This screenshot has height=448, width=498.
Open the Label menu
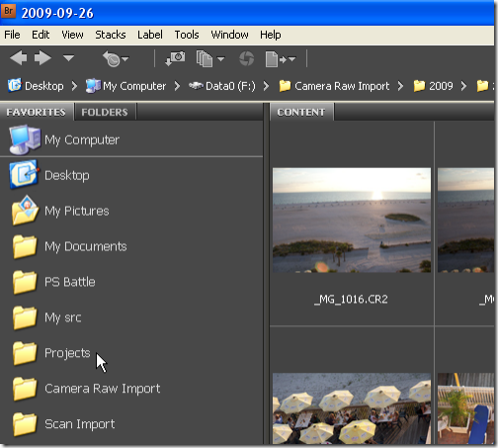(x=150, y=35)
